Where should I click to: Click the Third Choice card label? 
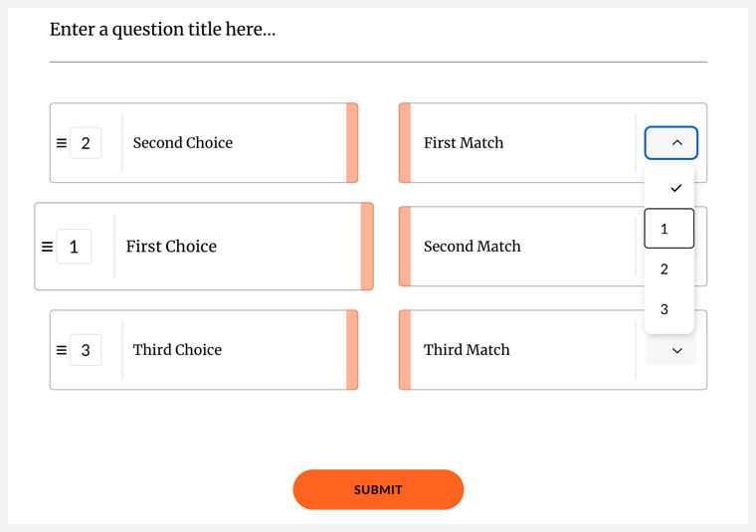click(177, 350)
